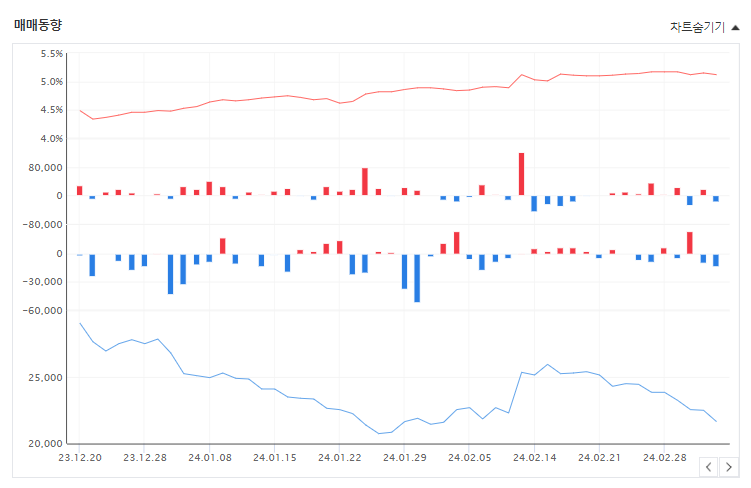Click the 24.01.15 date axis label
The height and width of the screenshot is (488, 751).
pyautogui.click(x=275, y=458)
